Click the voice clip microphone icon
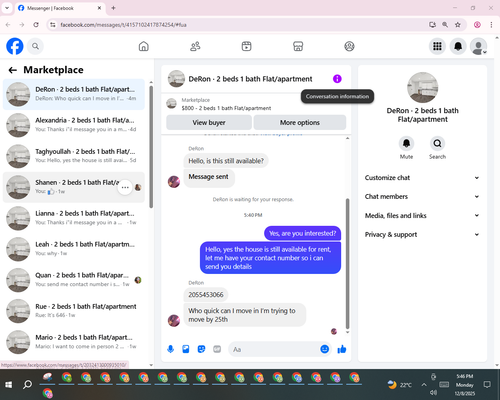500x400 pixels. [x=170, y=349]
